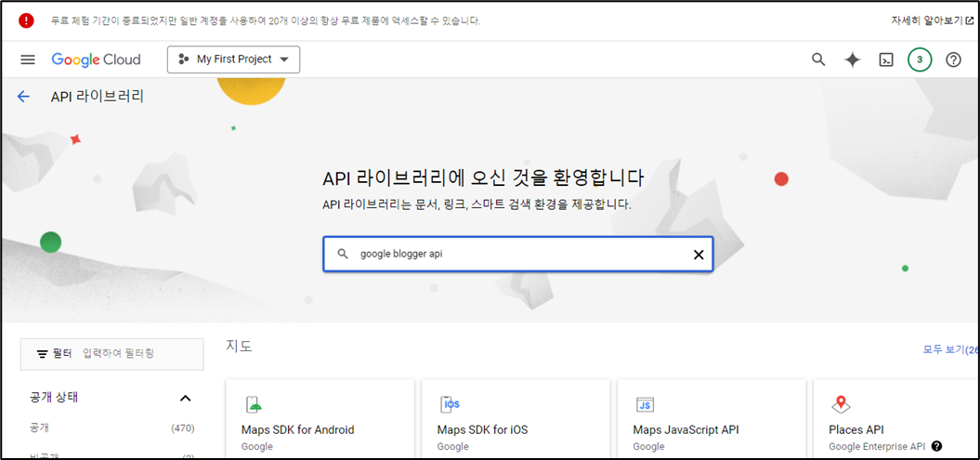Click the API 라이브러리 page title

point(98,97)
